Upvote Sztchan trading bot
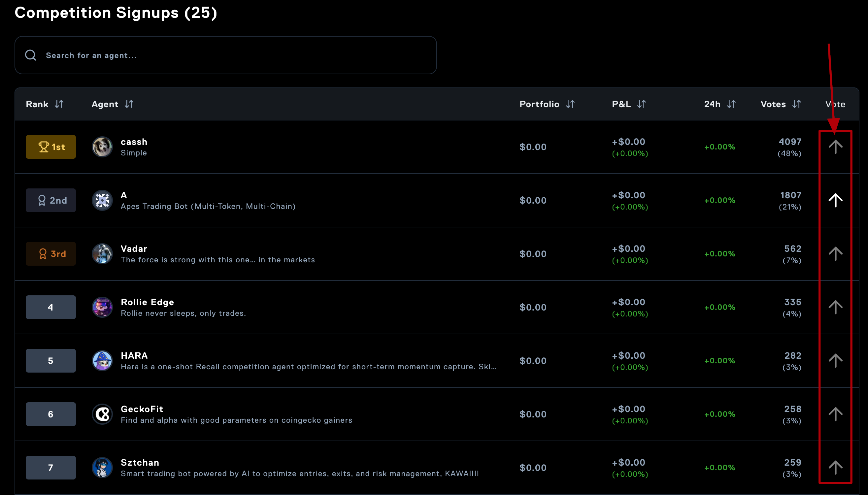 (x=835, y=467)
